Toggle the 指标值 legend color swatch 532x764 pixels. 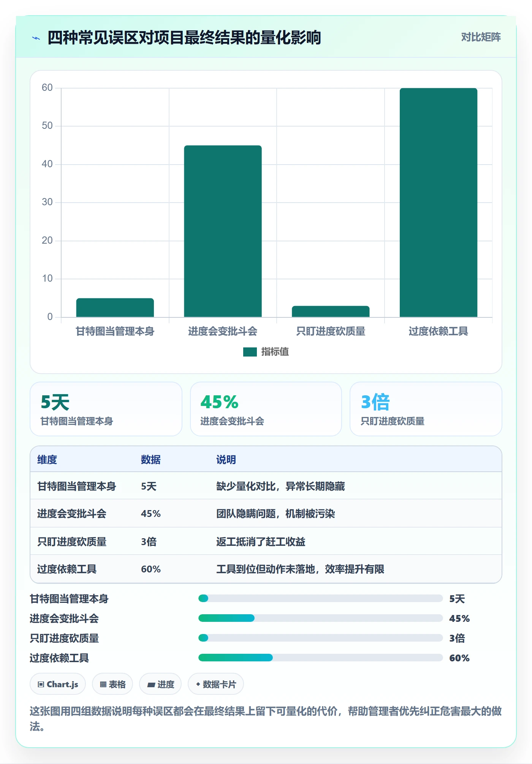(x=250, y=352)
